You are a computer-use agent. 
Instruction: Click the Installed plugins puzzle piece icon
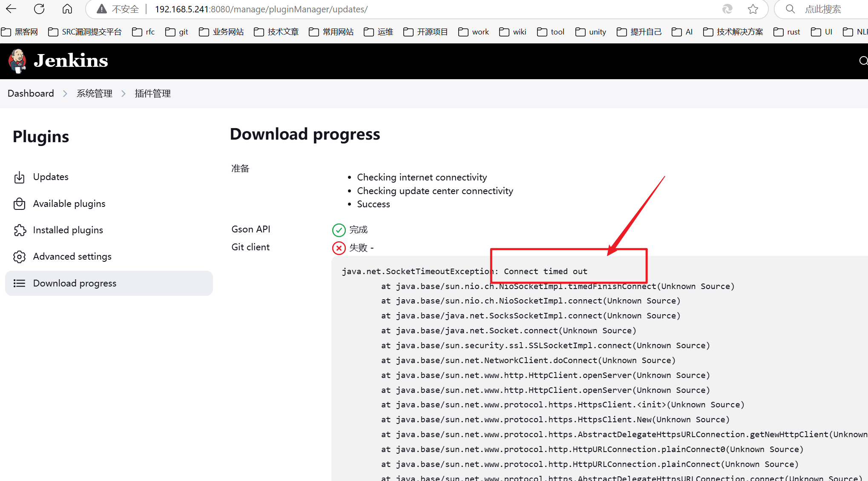pos(20,230)
